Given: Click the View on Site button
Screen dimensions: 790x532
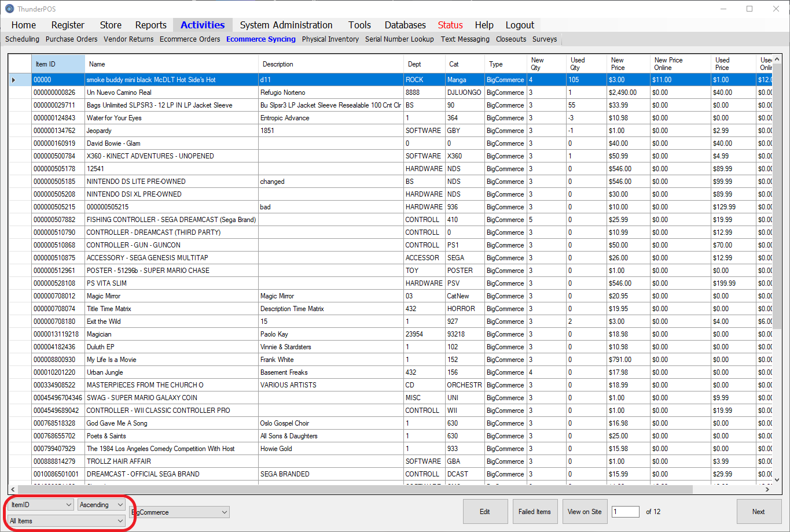Looking at the screenshot, I should tap(585, 512).
